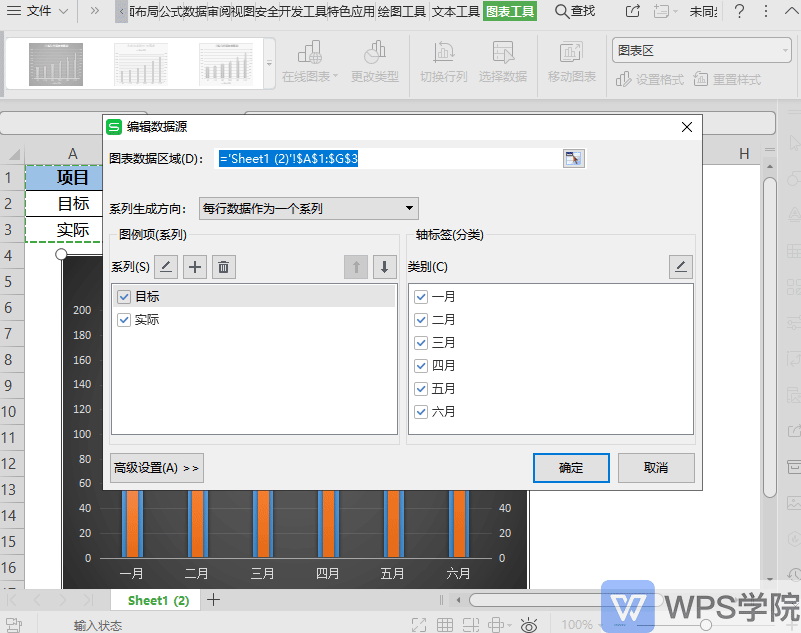Delete the series with trash icon
The width and height of the screenshot is (801, 633).
point(224,267)
